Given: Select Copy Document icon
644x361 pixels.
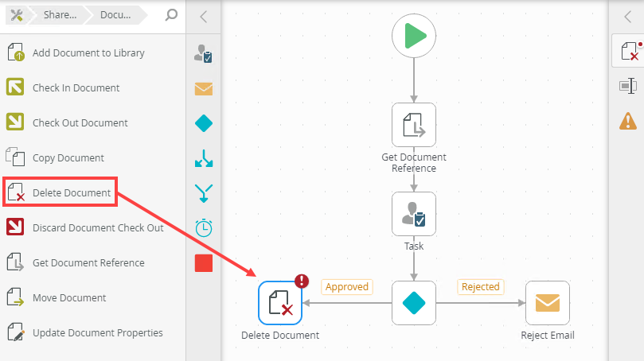Looking at the screenshot, I should click(x=15, y=157).
